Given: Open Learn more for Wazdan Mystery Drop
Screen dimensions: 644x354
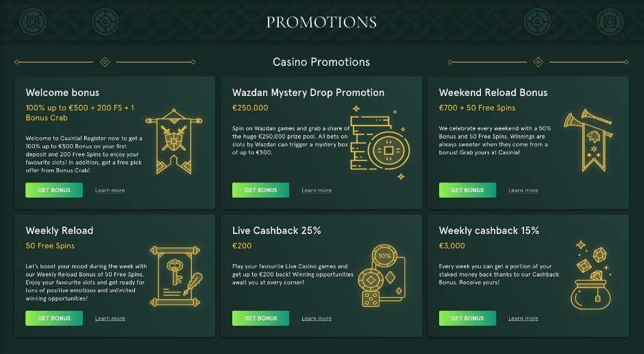Looking at the screenshot, I should (316, 191).
